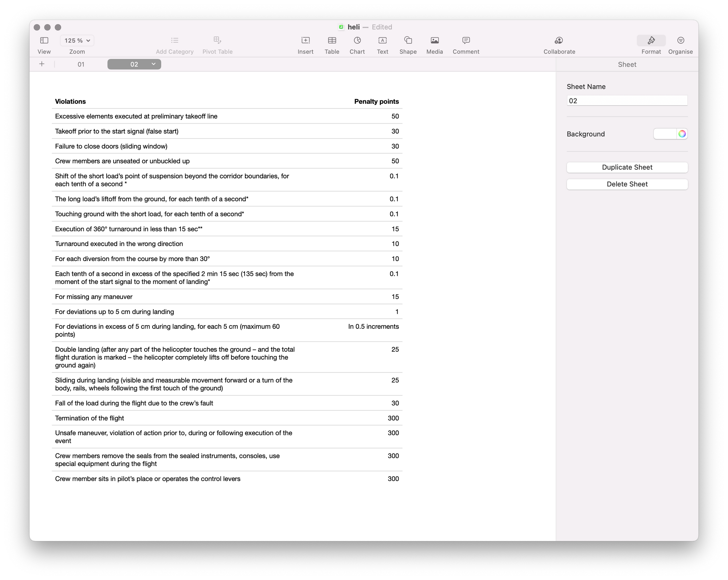Add a new Table from toolbar
Image resolution: width=728 pixels, height=580 pixels.
(x=332, y=40)
